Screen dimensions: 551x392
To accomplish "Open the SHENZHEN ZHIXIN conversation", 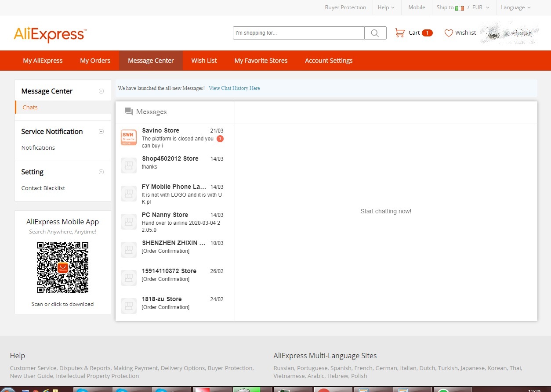I will point(175,250).
